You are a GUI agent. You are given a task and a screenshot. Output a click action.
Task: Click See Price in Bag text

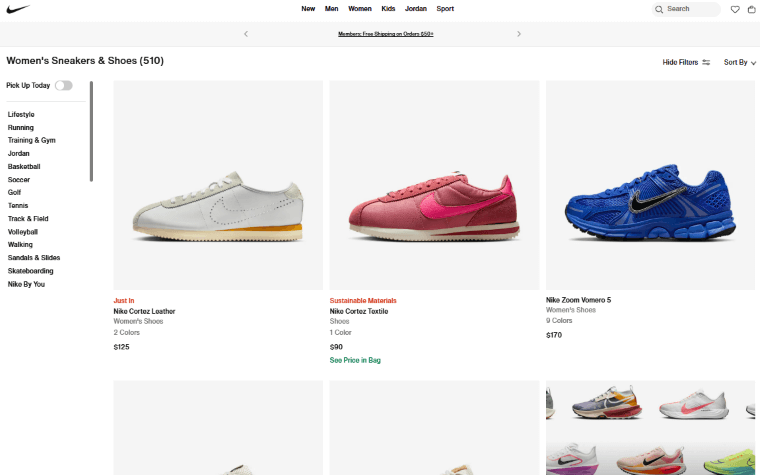coord(355,361)
